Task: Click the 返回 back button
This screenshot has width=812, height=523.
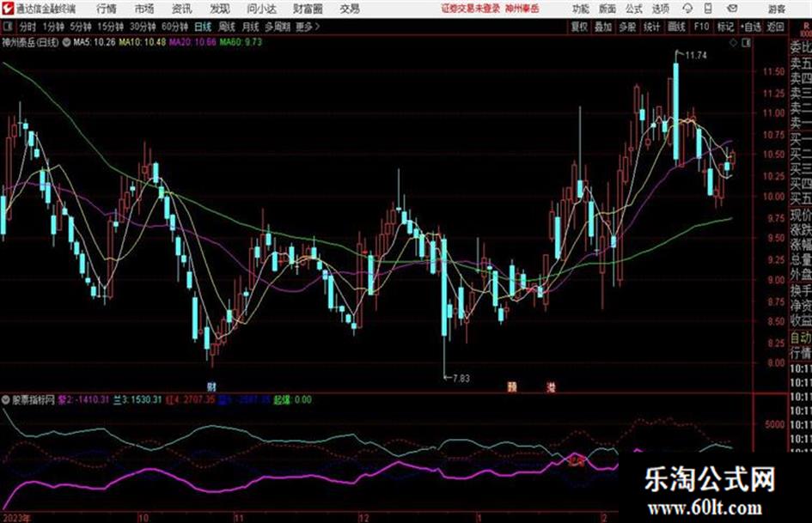Action: (775, 27)
